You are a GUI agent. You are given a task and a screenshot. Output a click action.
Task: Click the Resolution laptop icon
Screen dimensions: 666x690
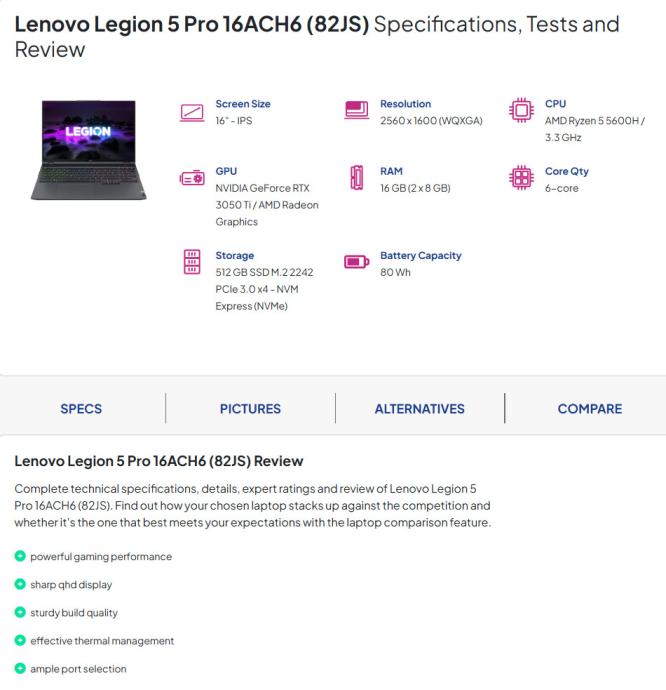point(355,111)
